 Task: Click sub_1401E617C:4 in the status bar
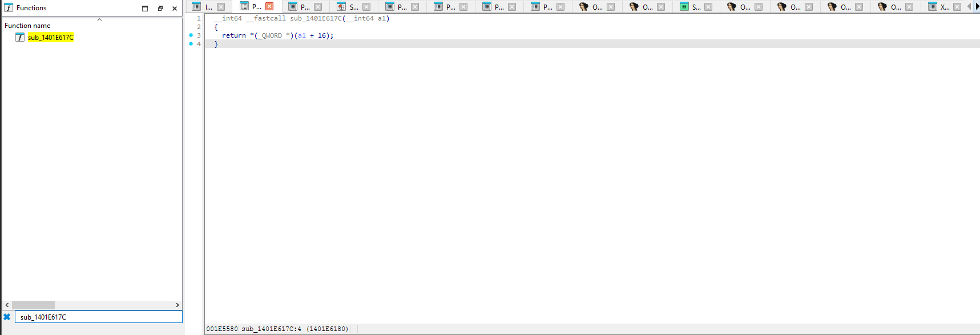pos(271,329)
